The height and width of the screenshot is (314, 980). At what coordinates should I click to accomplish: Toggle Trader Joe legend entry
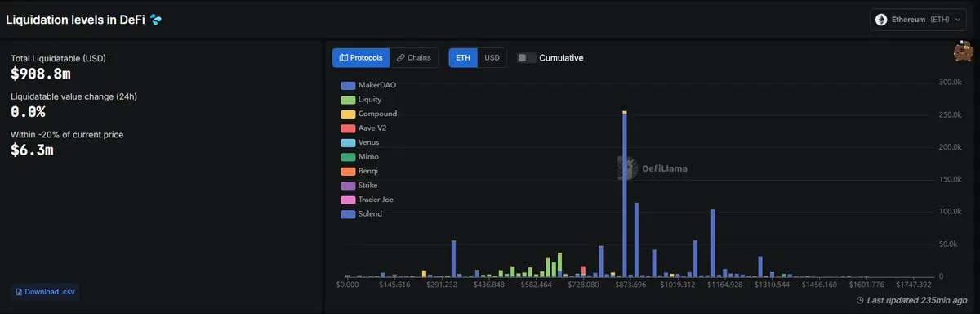click(x=367, y=200)
